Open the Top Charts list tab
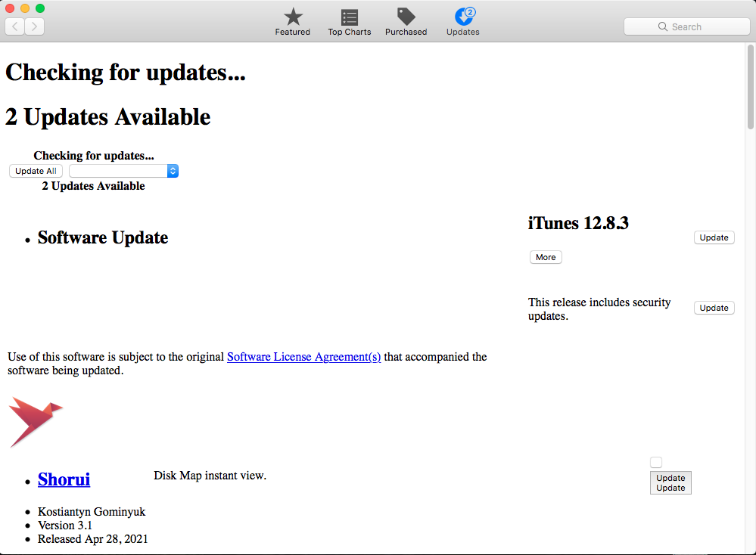This screenshot has width=756, height=555. click(350, 22)
